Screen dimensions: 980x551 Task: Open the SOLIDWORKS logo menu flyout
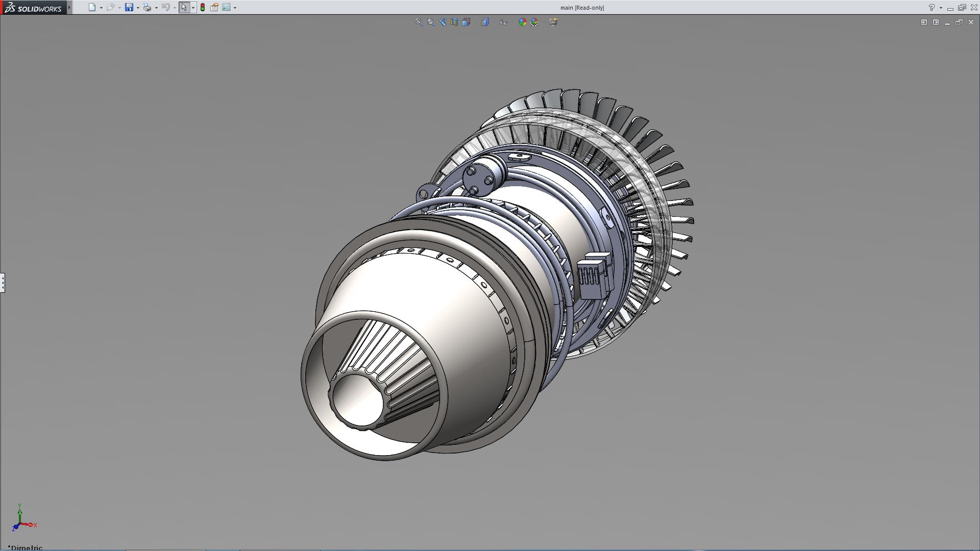pos(69,7)
